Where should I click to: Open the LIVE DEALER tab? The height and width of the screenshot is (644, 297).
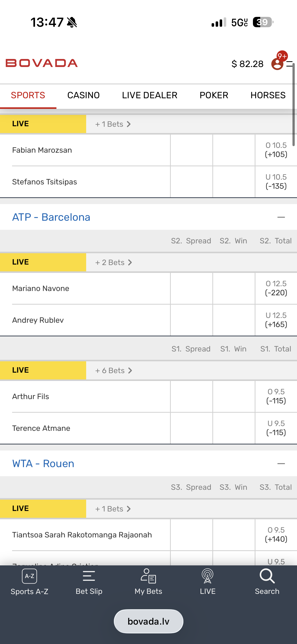click(x=150, y=95)
